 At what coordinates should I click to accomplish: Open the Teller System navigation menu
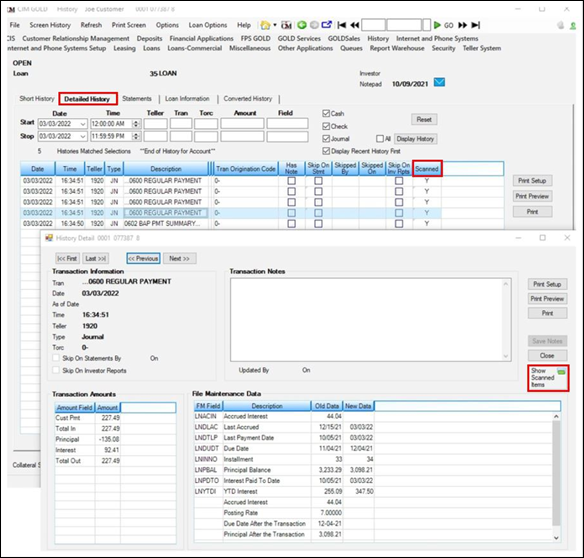coord(482,48)
